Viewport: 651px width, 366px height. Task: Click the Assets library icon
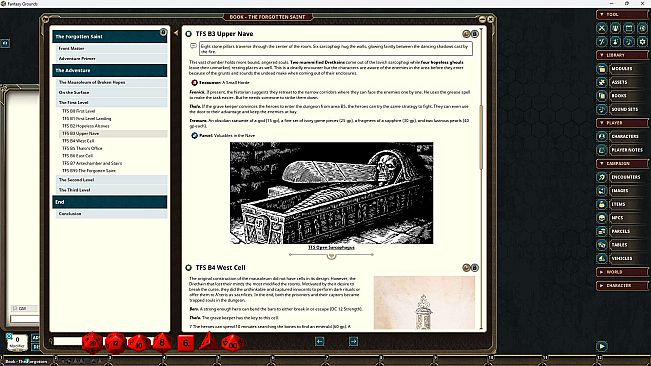tap(602, 82)
